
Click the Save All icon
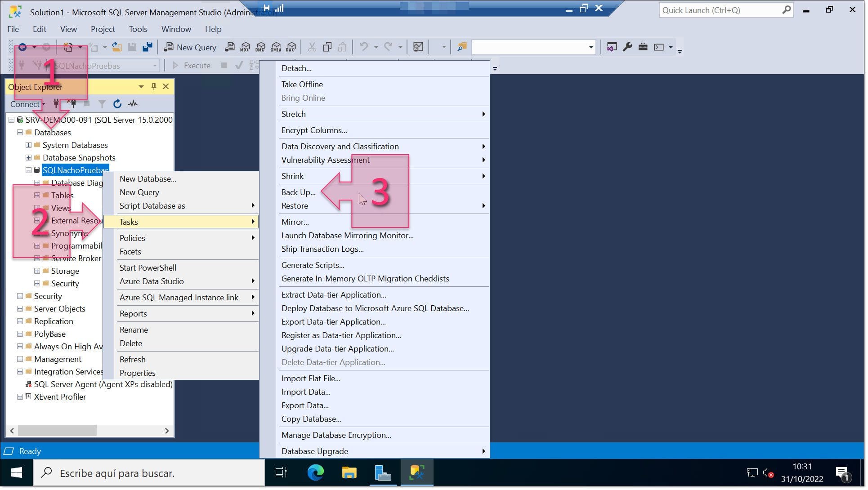point(147,47)
